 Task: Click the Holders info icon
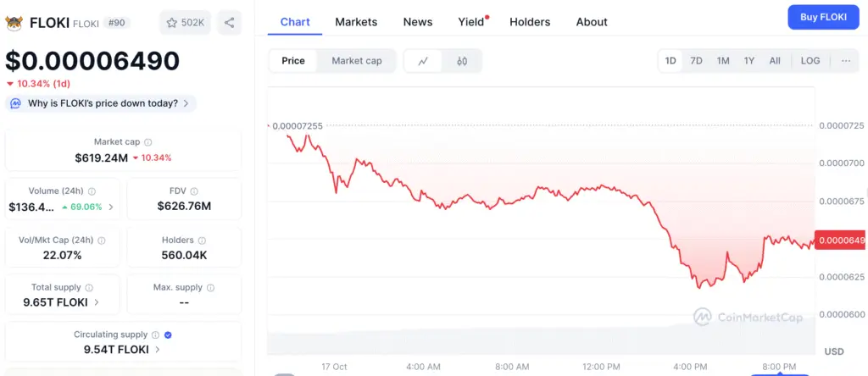pos(203,241)
